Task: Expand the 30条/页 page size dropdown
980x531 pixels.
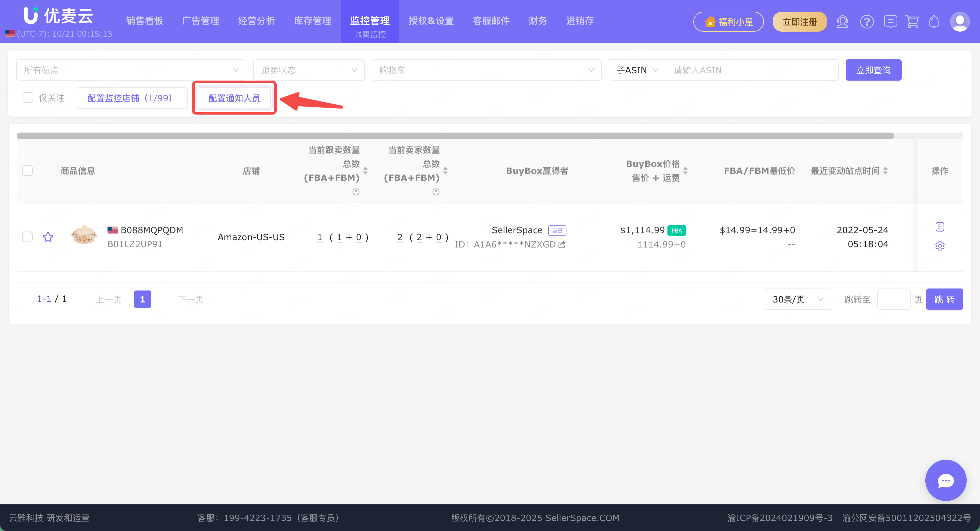Action: click(x=797, y=299)
